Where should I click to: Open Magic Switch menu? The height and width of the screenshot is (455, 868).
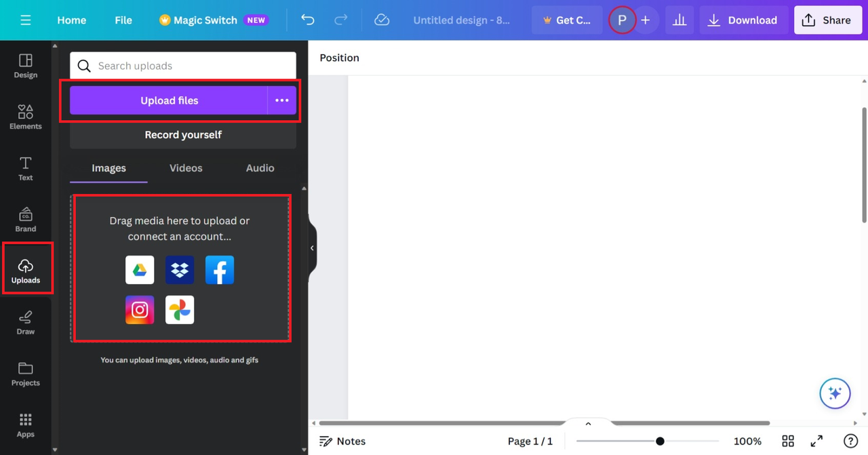click(x=213, y=20)
